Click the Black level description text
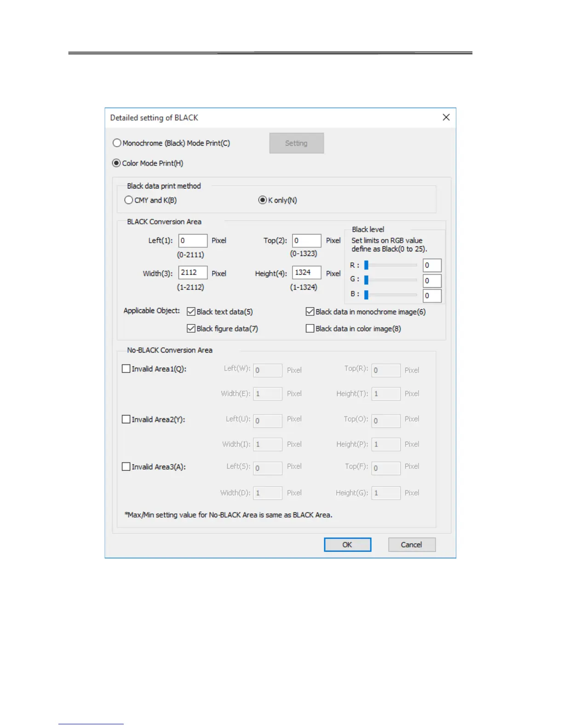Viewport: 563px width, 728px height. point(389,245)
